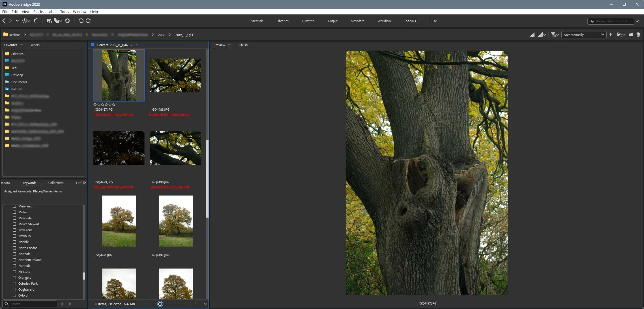
Task: Toggle ascending sort order arrow
Action: click(x=611, y=35)
